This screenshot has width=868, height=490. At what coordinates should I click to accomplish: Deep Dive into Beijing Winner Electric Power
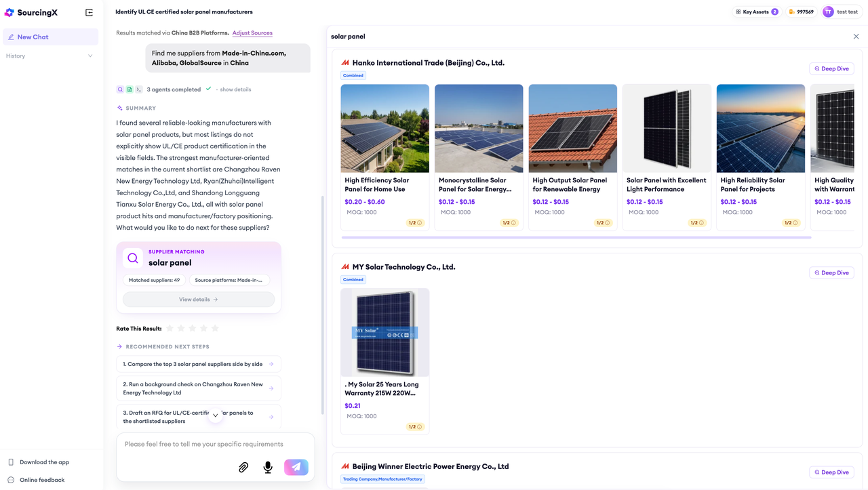point(831,472)
